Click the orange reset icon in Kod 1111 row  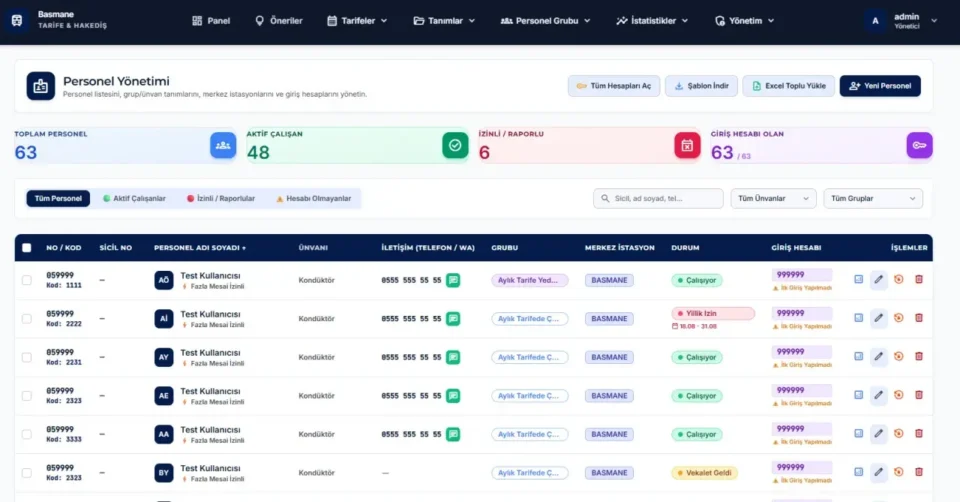pyautogui.click(x=899, y=279)
